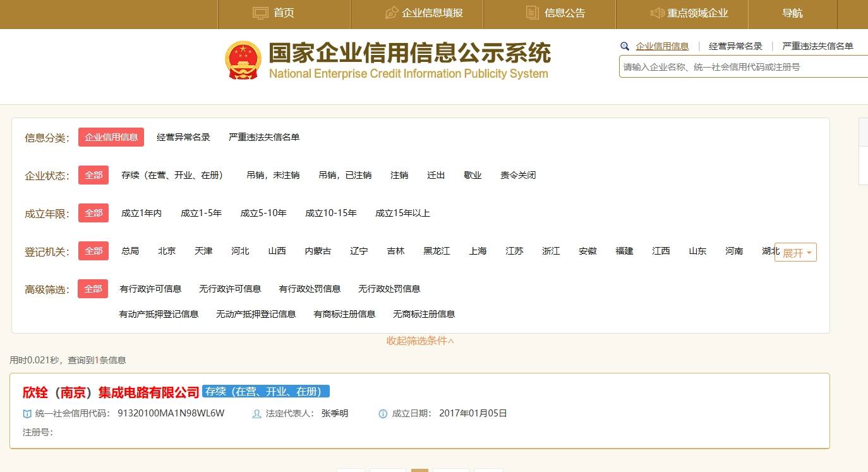Click the monitor icon beside 首页

pos(260,13)
